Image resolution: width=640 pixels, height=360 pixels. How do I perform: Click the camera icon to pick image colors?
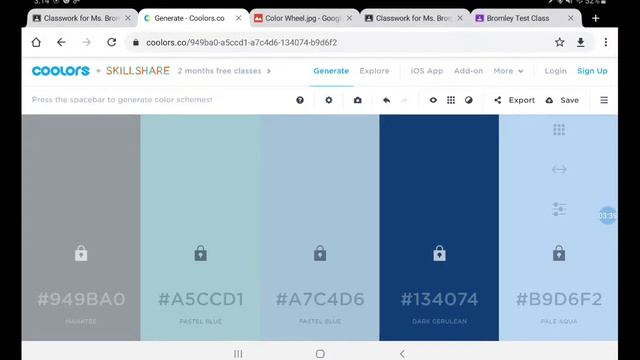click(x=358, y=100)
